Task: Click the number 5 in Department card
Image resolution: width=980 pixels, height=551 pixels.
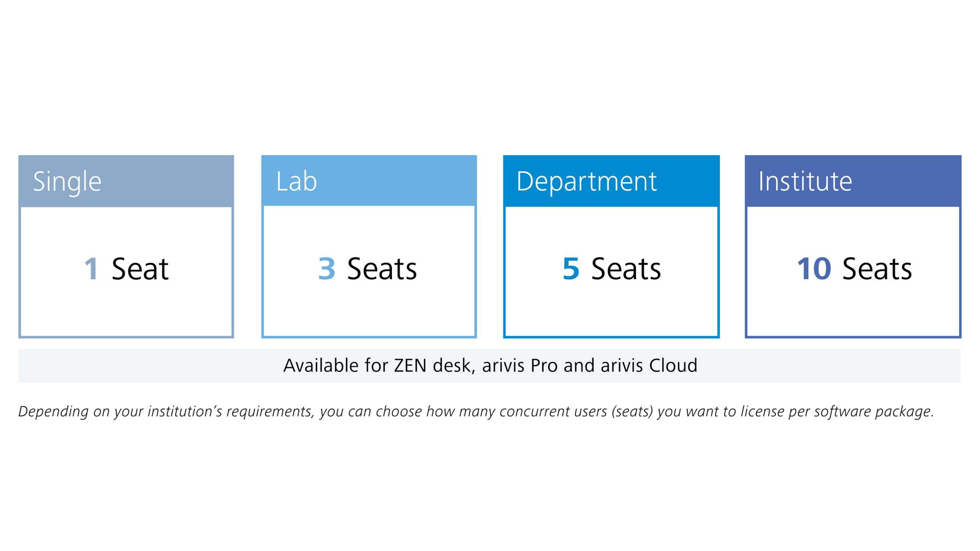Action: (571, 269)
